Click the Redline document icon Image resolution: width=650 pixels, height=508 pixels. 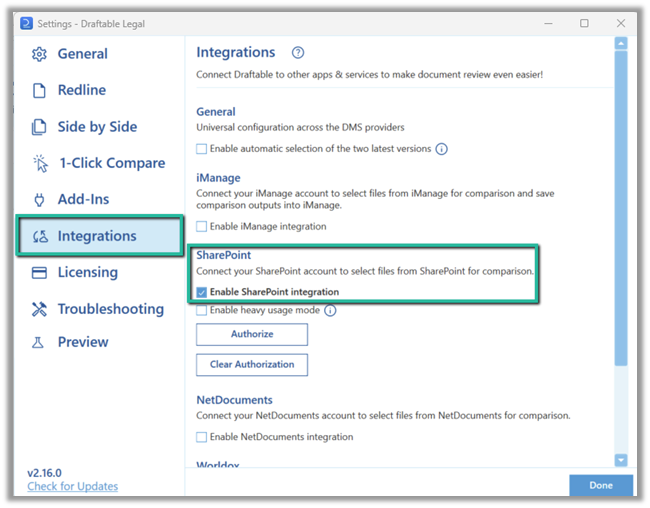pyautogui.click(x=39, y=90)
